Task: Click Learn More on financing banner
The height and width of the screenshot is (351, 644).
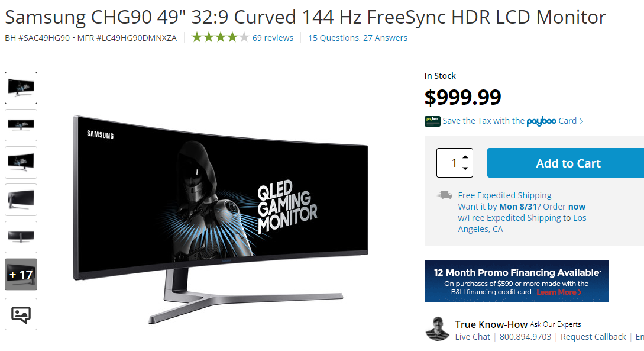Action: tap(559, 292)
